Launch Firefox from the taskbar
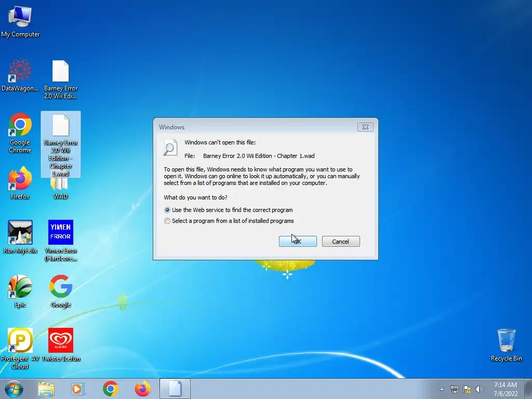Screen dimensions: 532x399 [x=142, y=389]
